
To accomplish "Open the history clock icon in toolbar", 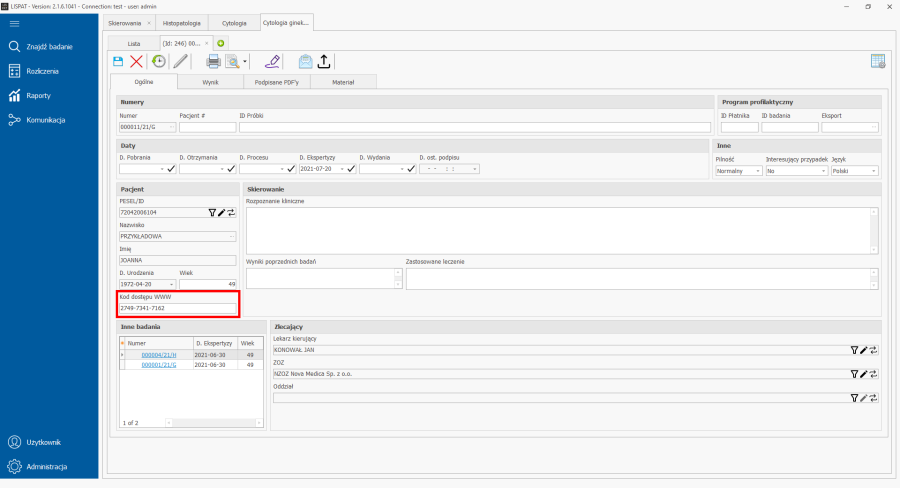I will pyautogui.click(x=158, y=61).
